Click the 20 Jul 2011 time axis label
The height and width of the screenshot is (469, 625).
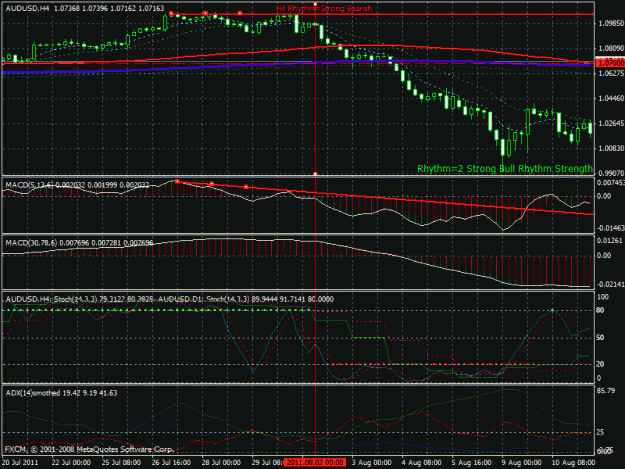point(20,462)
